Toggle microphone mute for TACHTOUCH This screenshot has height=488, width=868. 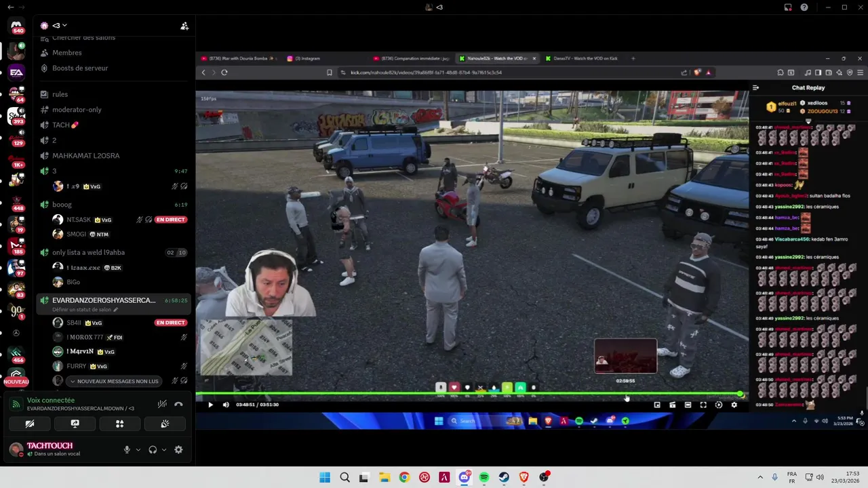pyautogui.click(x=127, y=449)
